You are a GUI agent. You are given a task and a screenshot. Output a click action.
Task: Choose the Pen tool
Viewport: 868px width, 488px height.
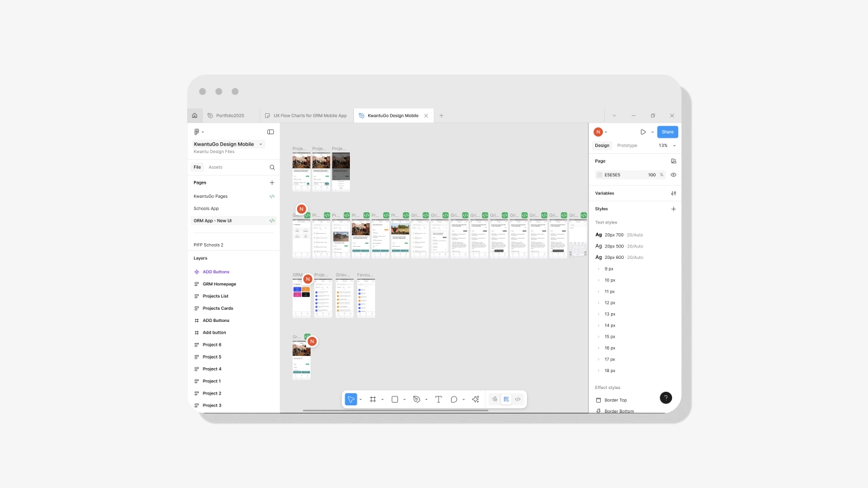(x=416, y=399)
